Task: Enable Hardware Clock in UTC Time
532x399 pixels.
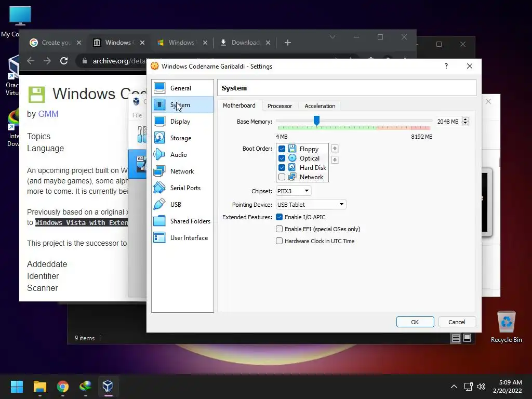Action: coord(279,241)
